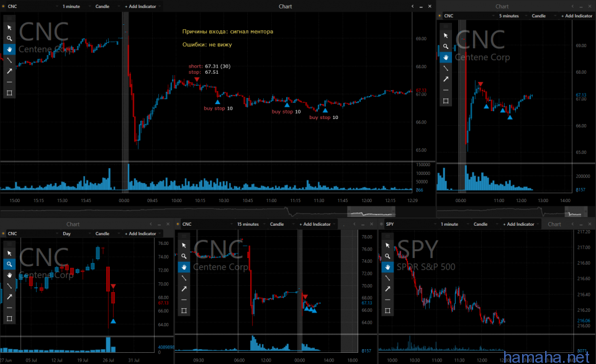Select the arrow drawing tool in CNC Day chart
The width and height of the screenshot is (596, 364).
pyautogui.click(x=9, y=297)
